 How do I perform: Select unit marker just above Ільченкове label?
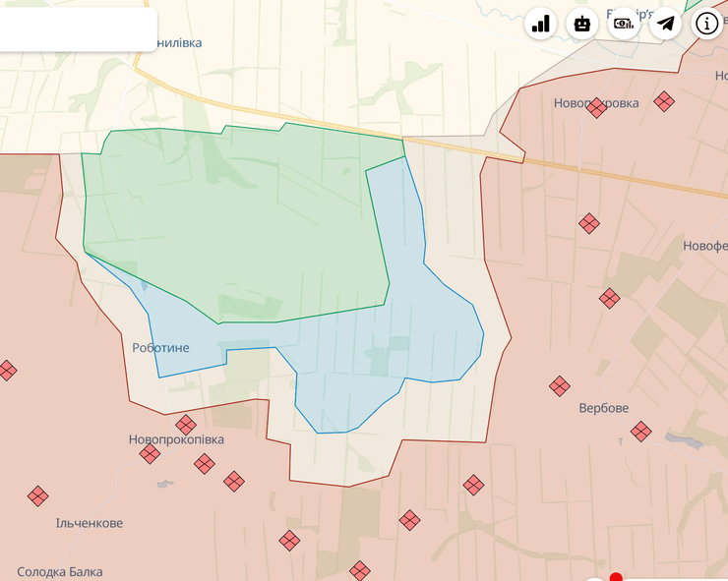click(38, 496)
